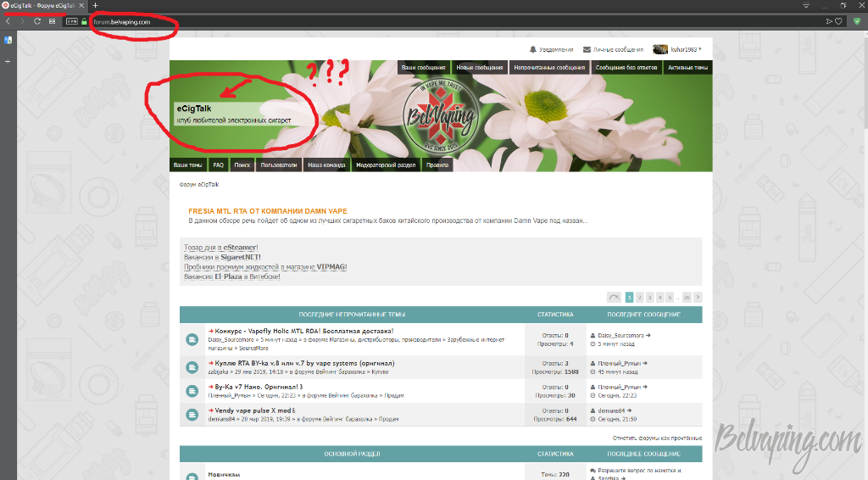Bookmark page with the heart icon

tap(838, 21)
